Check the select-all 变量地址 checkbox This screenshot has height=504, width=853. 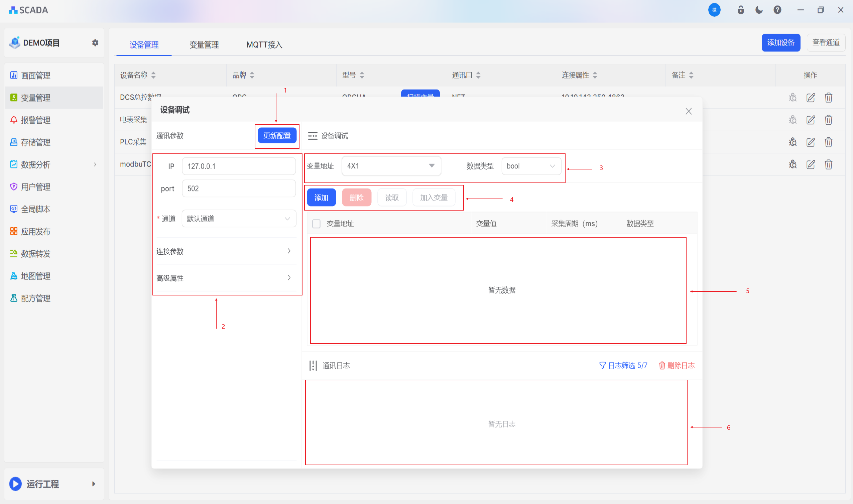(x=316, y=224)
